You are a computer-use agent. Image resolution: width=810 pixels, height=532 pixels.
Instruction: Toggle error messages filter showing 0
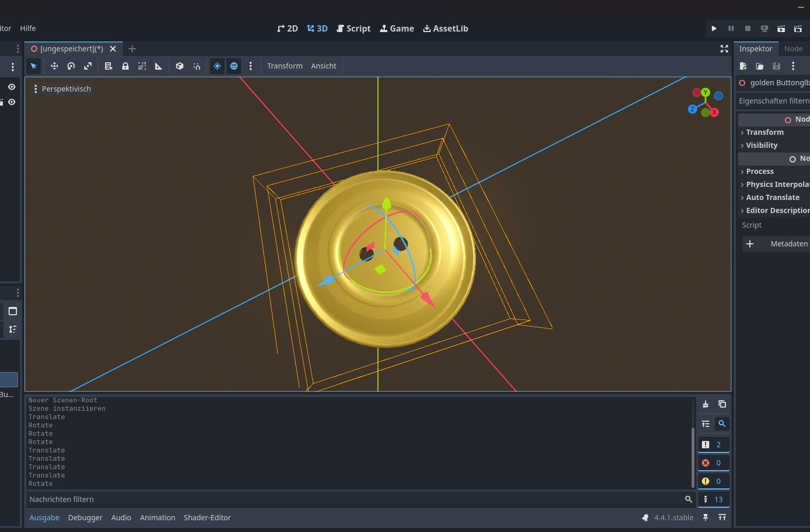coord(713,463)
